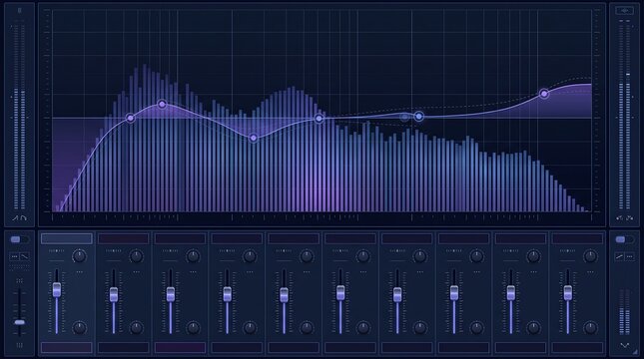Click the bottom knob on the ninth band strip

click(x=533, y=328)
